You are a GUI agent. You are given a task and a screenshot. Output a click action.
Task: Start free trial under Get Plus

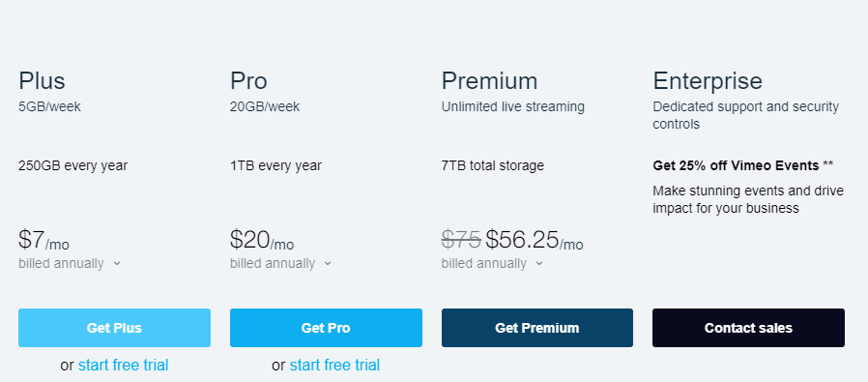pyautogui.click(x=124, y=366)
